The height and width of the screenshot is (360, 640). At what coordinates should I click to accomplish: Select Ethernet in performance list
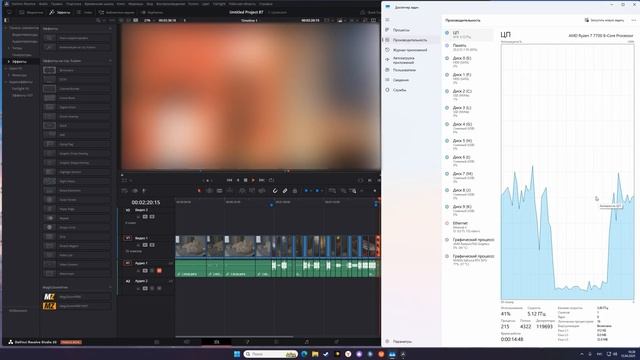pos(469,227)
